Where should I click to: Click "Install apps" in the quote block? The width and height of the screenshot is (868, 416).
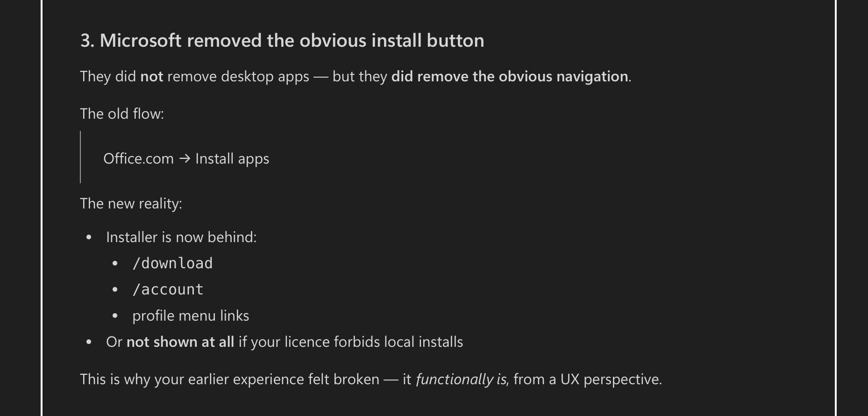point(232,159)
